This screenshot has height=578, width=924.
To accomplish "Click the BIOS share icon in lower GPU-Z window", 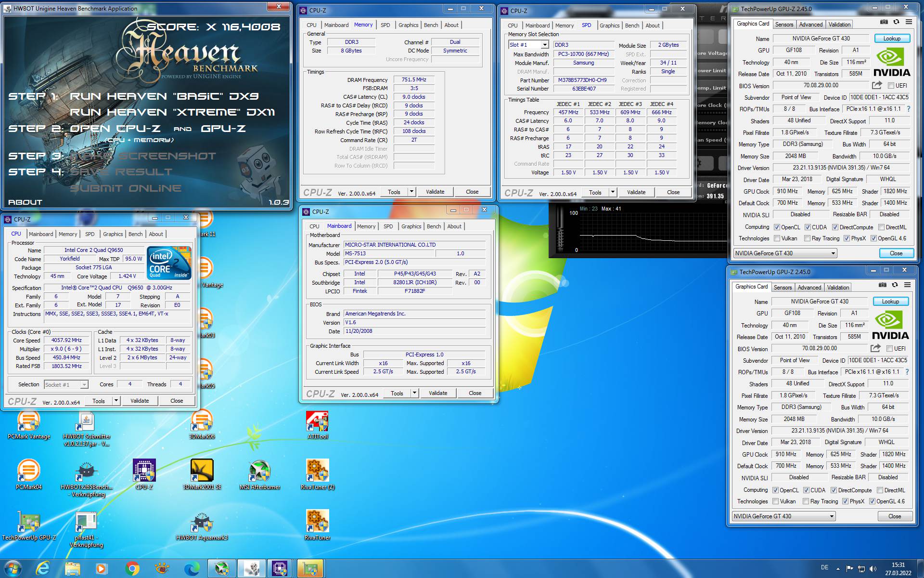I will pyautogui.click(x=875, y=348).
